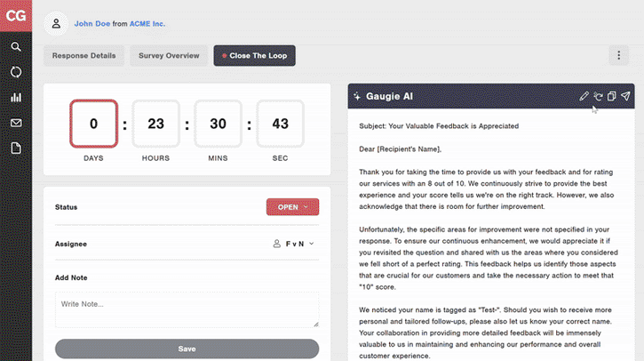Click the SEC countdown box showing 43
The image size is (644, 361).
[x=280, y=124]
